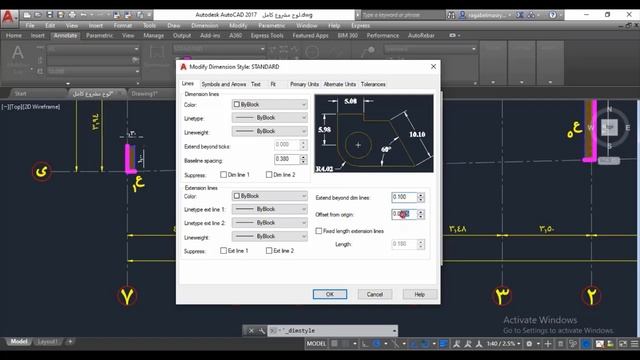Open the AutoCAD application menu logo
The width and height of the screenshot is (640, 360).
(x=8, y=18)
